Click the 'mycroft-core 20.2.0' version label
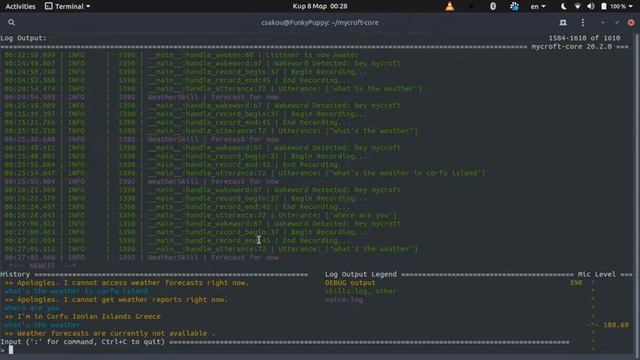The image size is (640, 360). point(571,47)
